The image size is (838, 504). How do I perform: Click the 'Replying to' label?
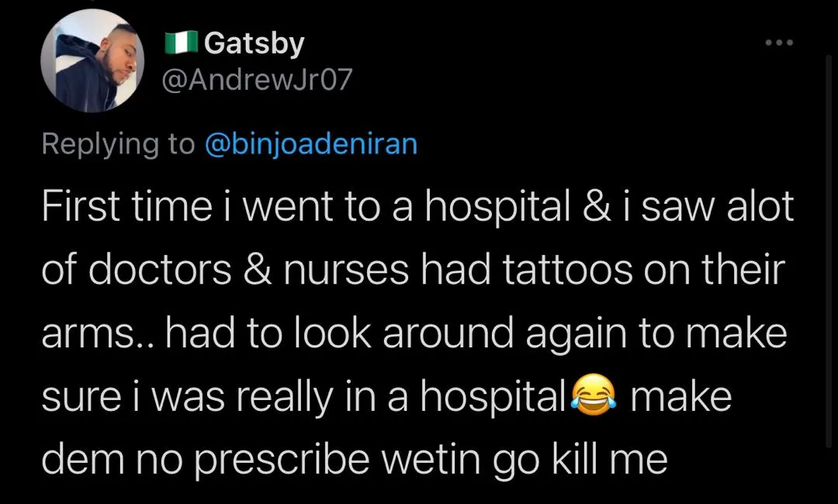click(x=118, y=144)
